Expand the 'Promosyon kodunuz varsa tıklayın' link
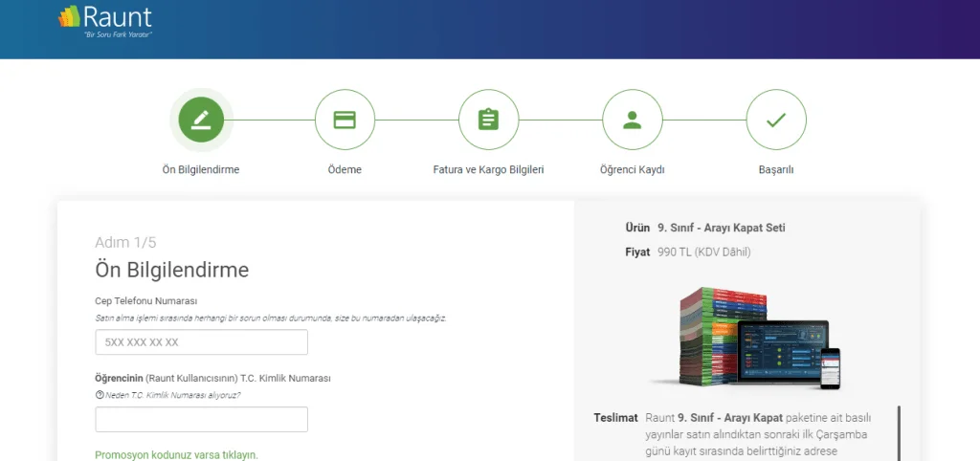Viewport: 980px width, 461px height. (176, 454)
